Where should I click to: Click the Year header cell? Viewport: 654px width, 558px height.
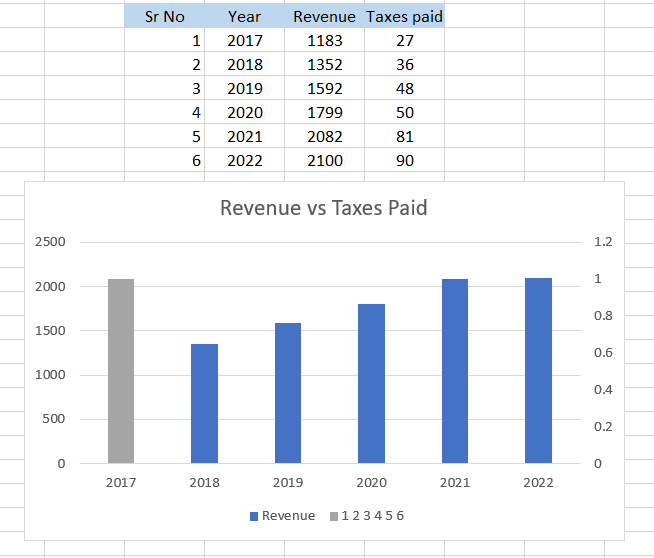point(244,17)
